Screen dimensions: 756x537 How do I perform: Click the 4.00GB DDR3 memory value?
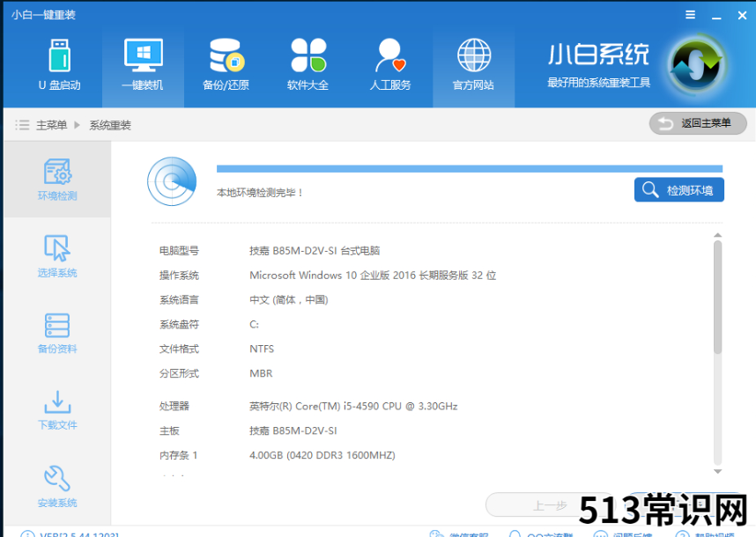point(322,456)
